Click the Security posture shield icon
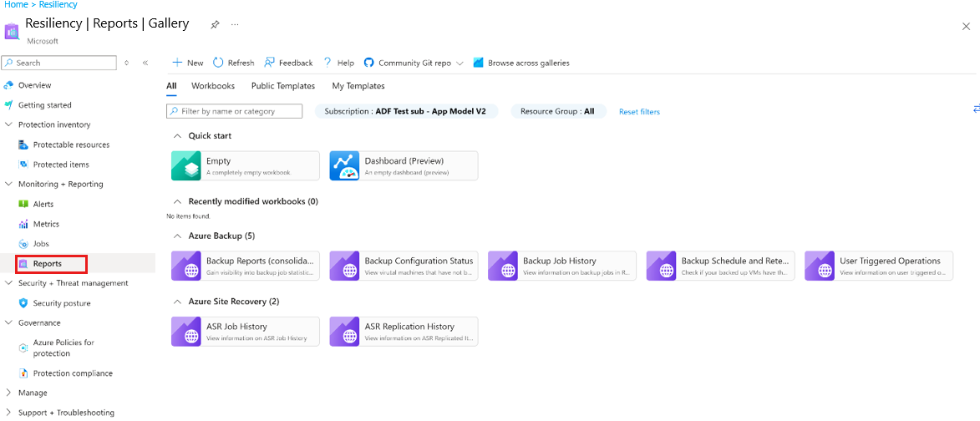Viewport: 980px width, 421px height. pyautogui.click(x=23, y=303)
